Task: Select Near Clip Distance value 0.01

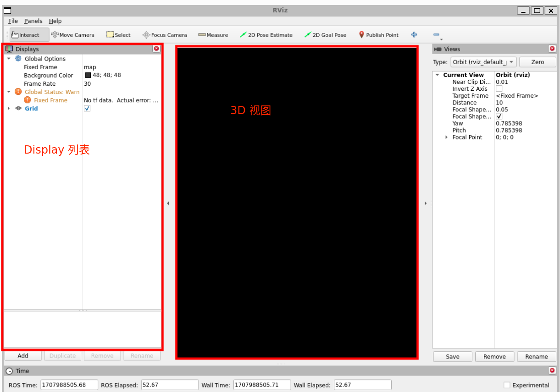Action: 502,82
